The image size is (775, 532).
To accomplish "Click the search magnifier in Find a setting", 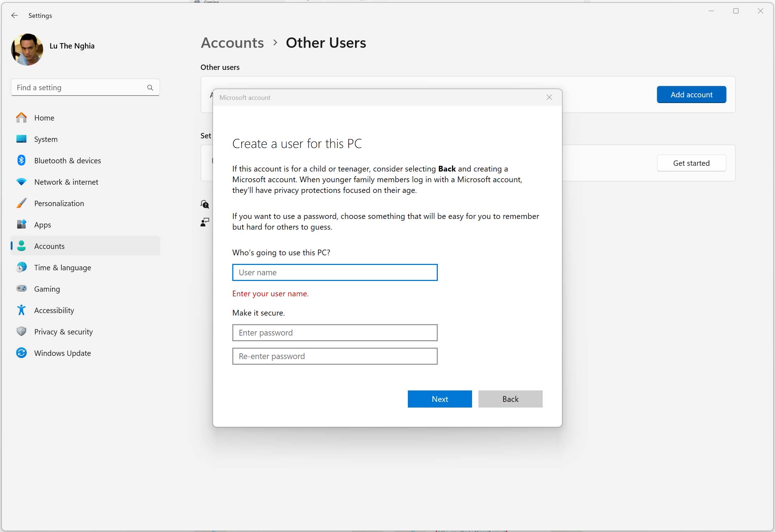I will (150, 88).
